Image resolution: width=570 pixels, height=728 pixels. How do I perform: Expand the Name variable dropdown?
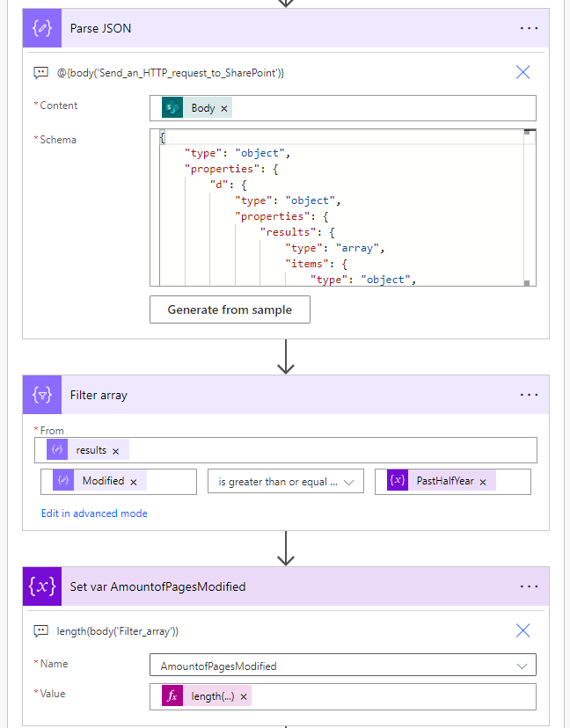pos(523,666)
